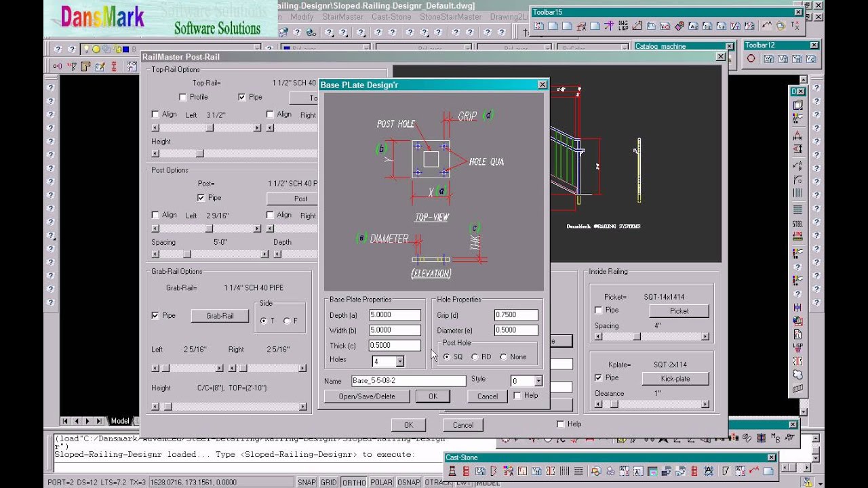Click the cloud icon in the right vertical toolbar
Image resolution: width=868 pixels, height=488 pixels.
(798, 375)
